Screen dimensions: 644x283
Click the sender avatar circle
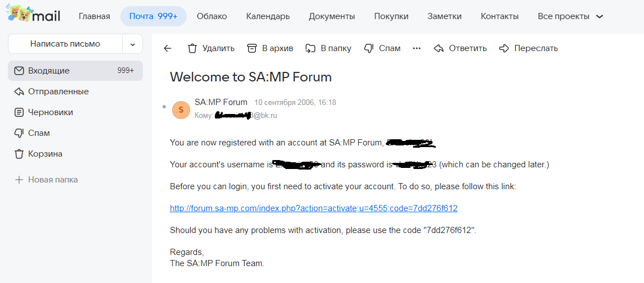(x=181, y=109)
